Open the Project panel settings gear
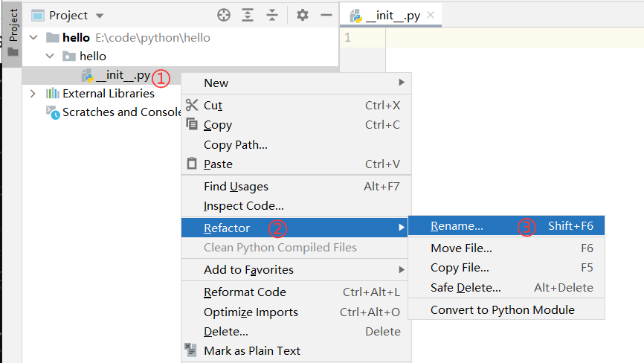 point(302,15)
